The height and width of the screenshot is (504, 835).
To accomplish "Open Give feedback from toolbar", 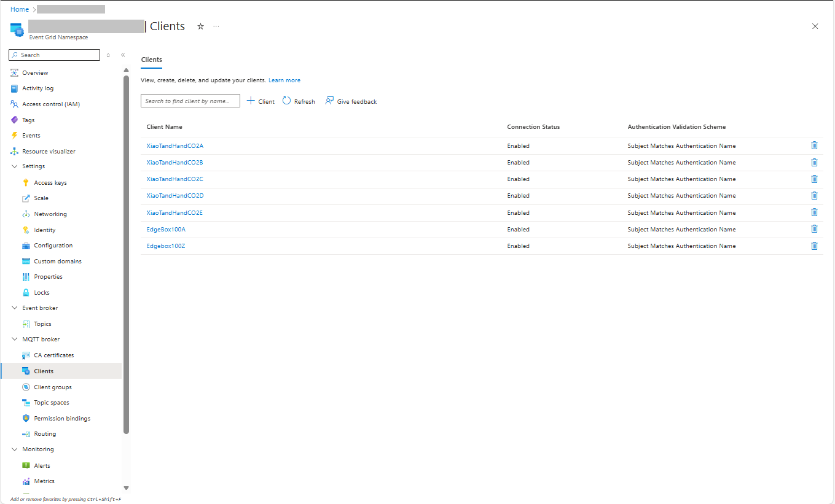I will pos(351,101).
